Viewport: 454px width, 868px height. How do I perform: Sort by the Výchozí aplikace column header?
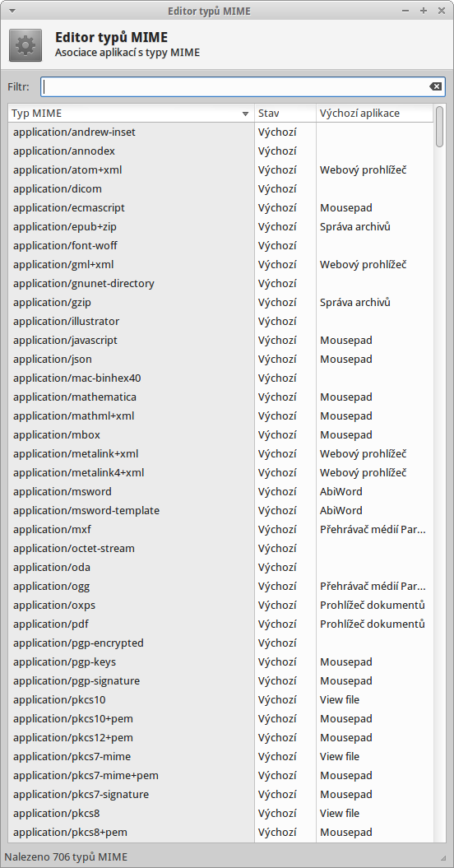[375, 114]
